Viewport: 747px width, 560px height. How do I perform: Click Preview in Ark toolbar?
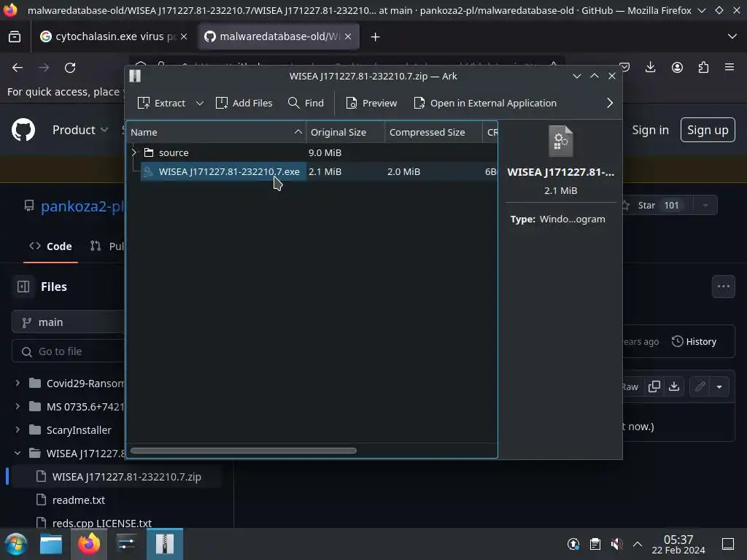pyautogui.click(x=371, y=103)
